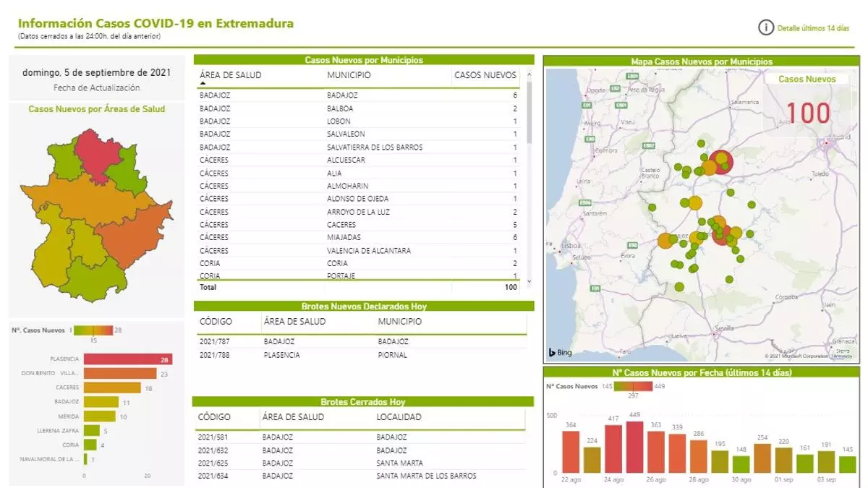
Task: Click the info icon beside Detalle últimos 14 días
Action: (765, 28)
